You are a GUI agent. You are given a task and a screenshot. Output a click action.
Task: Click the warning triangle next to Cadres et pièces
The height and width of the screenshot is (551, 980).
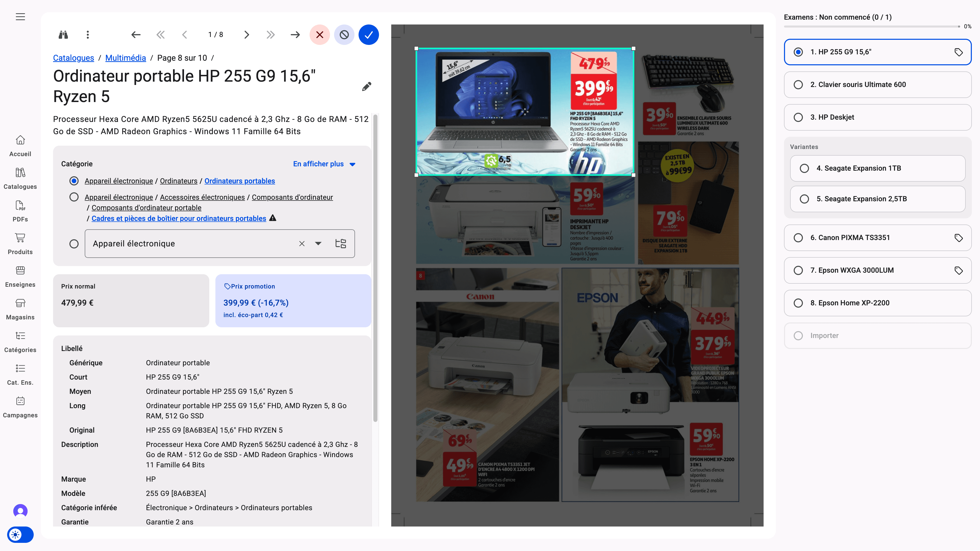(x=273, y=218)
